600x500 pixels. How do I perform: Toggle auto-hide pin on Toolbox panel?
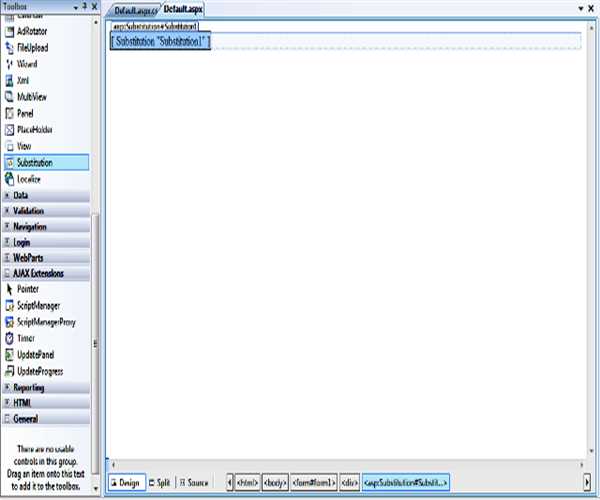(x=83, y=7)
